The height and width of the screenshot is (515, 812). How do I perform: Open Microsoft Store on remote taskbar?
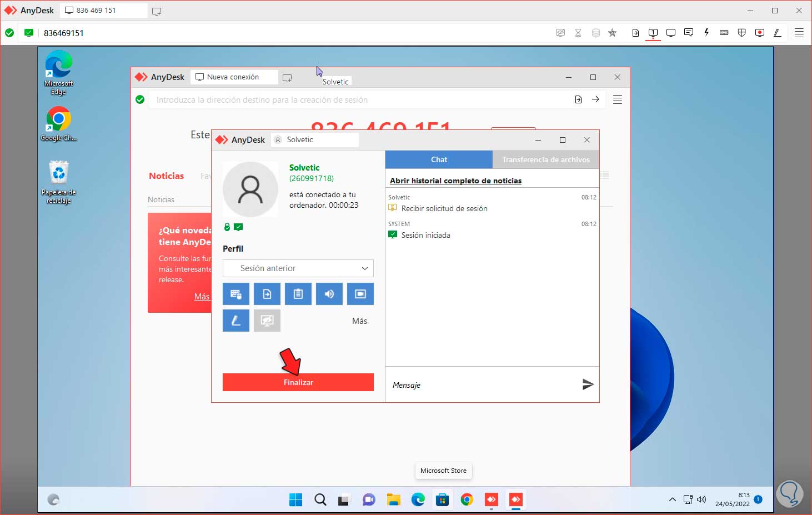(x=442, y=499)
